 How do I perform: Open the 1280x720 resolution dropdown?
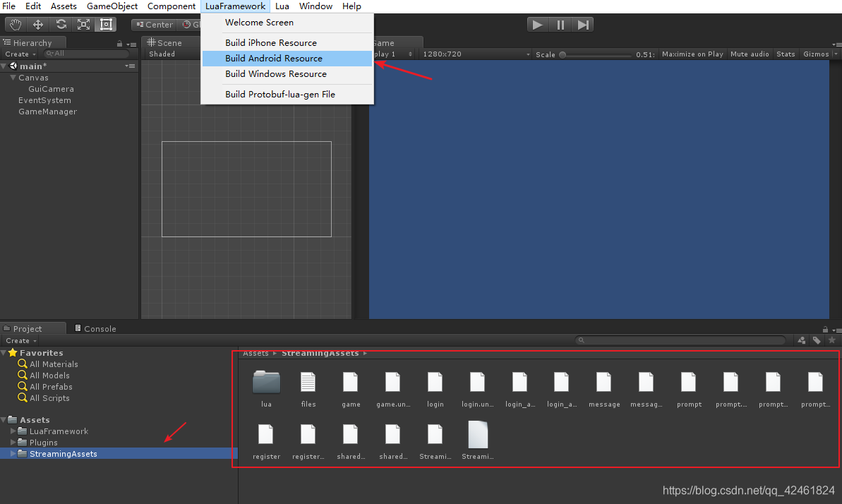(x=476, y=54)
